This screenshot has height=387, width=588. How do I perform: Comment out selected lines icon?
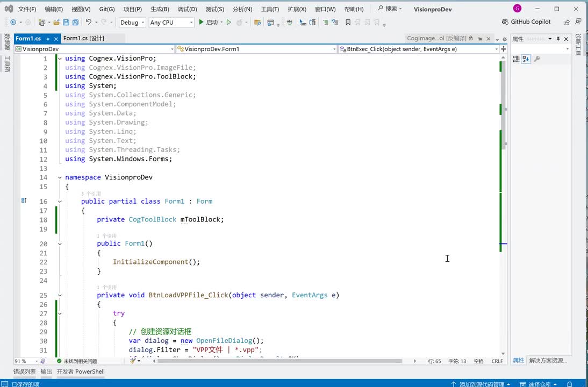(325, 23)
